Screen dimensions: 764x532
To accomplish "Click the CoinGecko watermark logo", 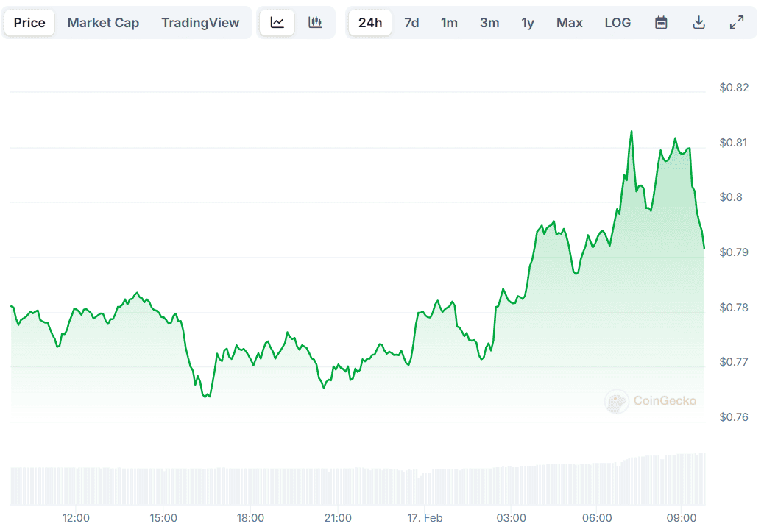I will 651,401.
